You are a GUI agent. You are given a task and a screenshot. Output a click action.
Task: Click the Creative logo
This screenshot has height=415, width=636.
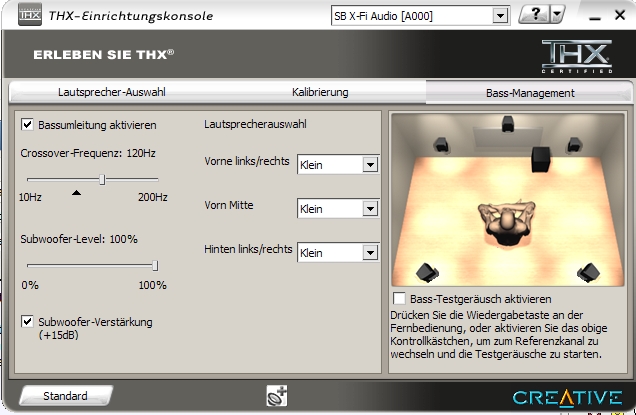[x=567, y=398]
